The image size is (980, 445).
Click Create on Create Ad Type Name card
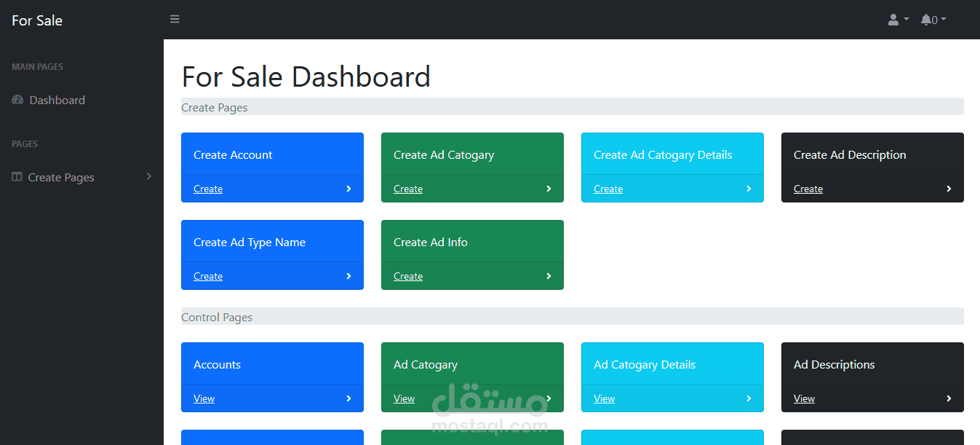(208, 275)
